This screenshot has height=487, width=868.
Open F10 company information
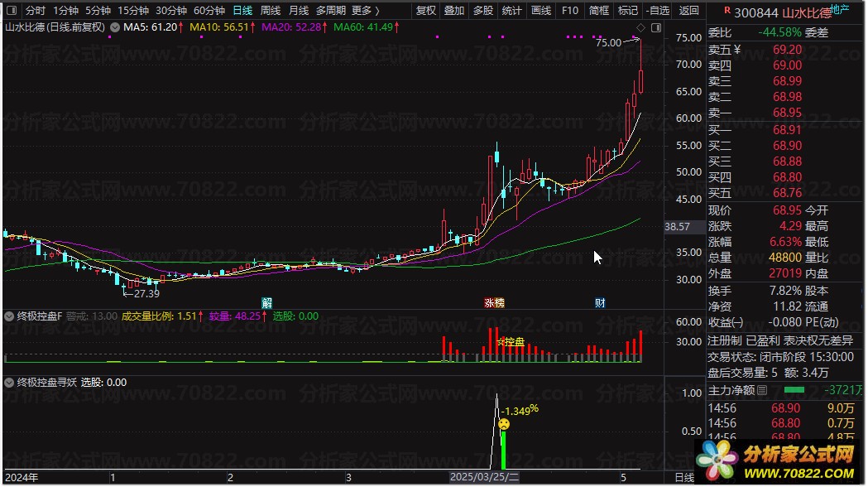[569, 11]
